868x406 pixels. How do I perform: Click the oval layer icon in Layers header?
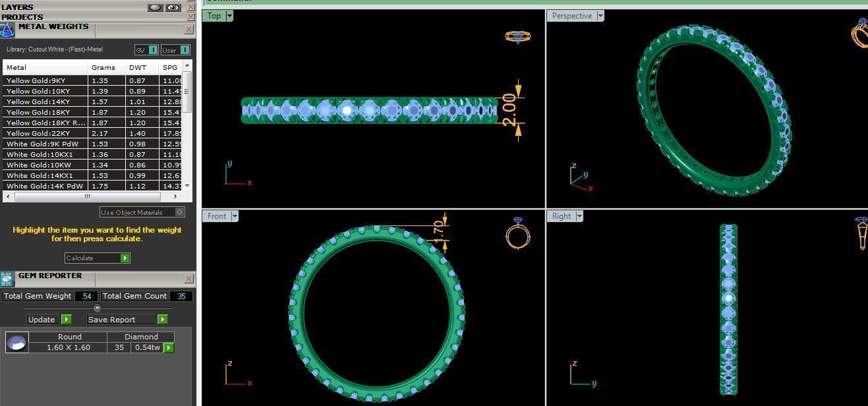[x=156, y=7]
